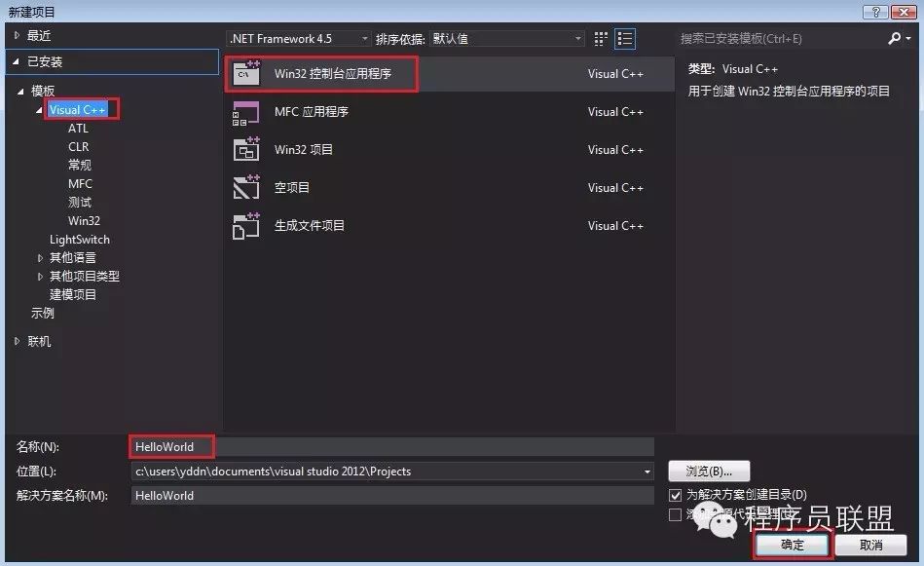Select MFC in the template tree
The width and height of the screenshot is (924, 566).
(x=80, y=184)
